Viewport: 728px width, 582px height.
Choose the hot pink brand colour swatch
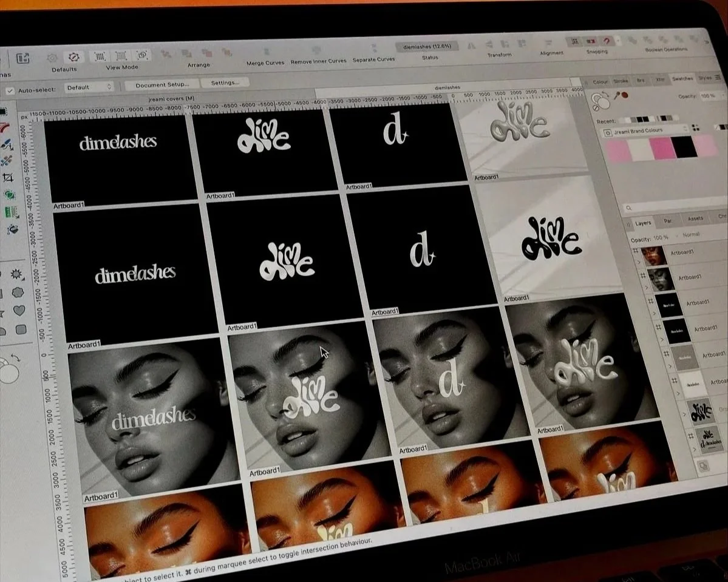pos(662,149)
